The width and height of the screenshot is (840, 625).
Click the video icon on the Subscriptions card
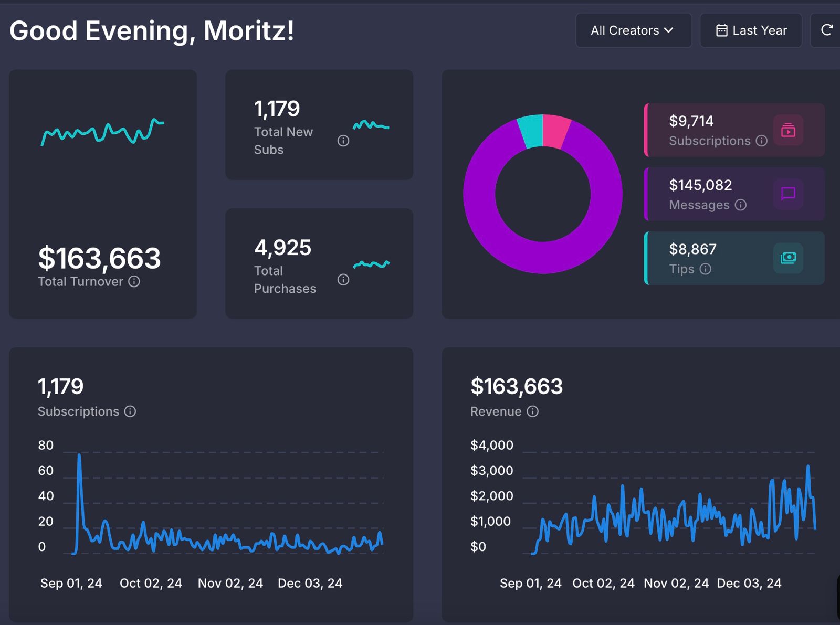click(x=789, y=131)
